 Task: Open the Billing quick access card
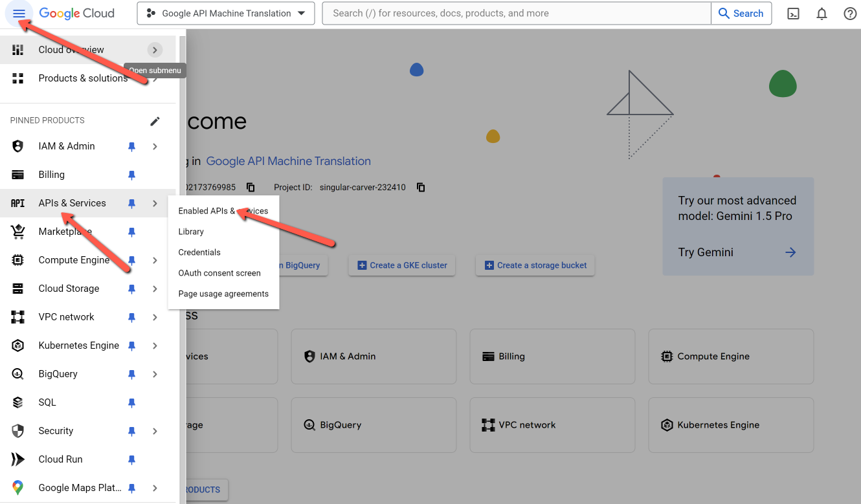tap(552, 356)
